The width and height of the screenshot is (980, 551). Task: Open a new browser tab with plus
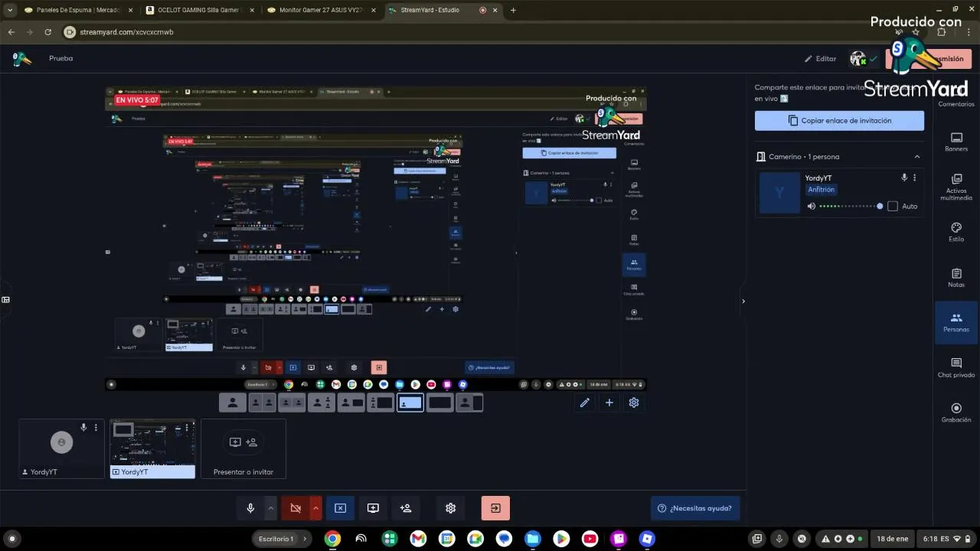point(513,10)
